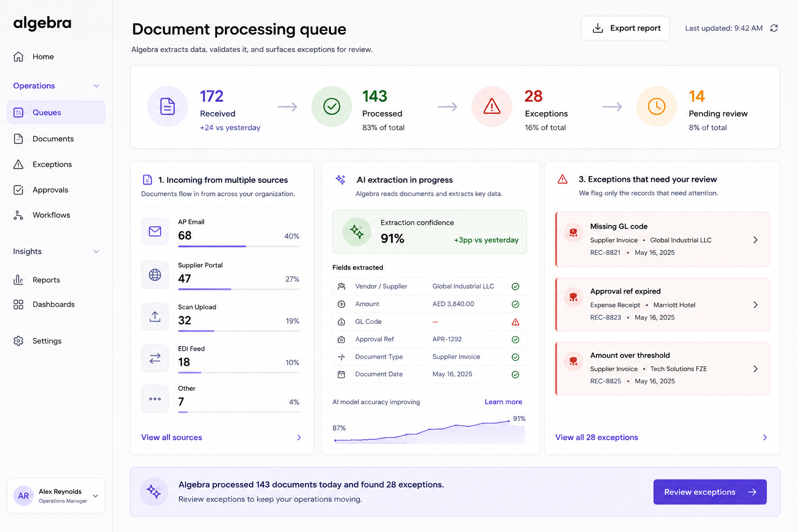Click the '+3pp vs yesterday' text
798x532 pixels.
486,240
